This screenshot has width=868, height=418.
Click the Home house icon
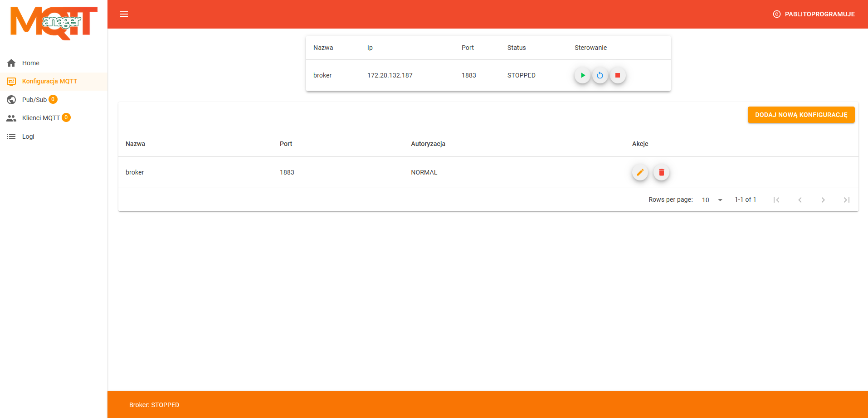coord(11,63)
